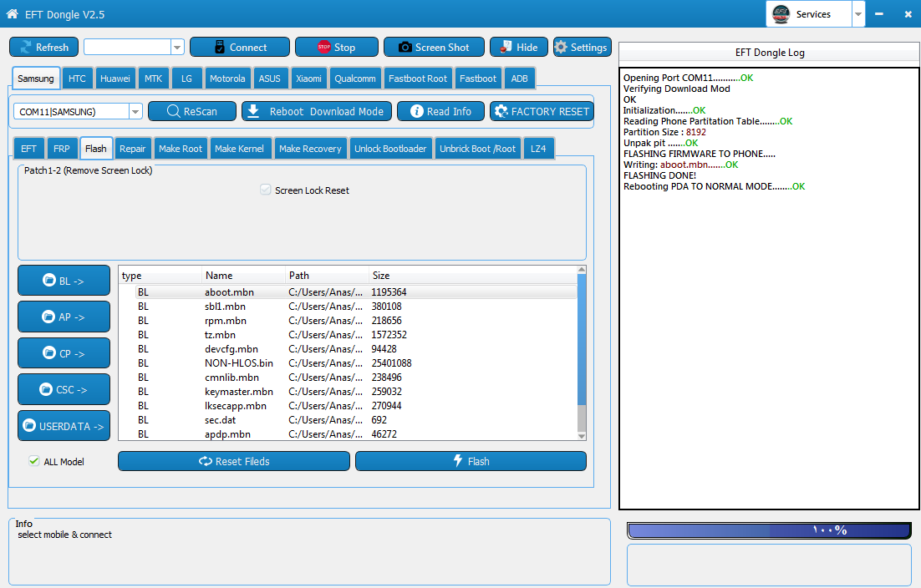
Task: Open the Services dropdown arrow
Action: (x=858, y=14)
